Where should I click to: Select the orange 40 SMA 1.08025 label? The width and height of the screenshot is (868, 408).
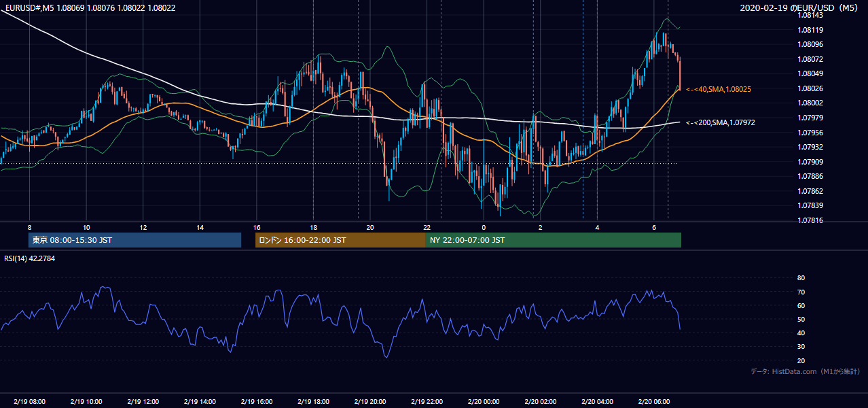point(718,89)
